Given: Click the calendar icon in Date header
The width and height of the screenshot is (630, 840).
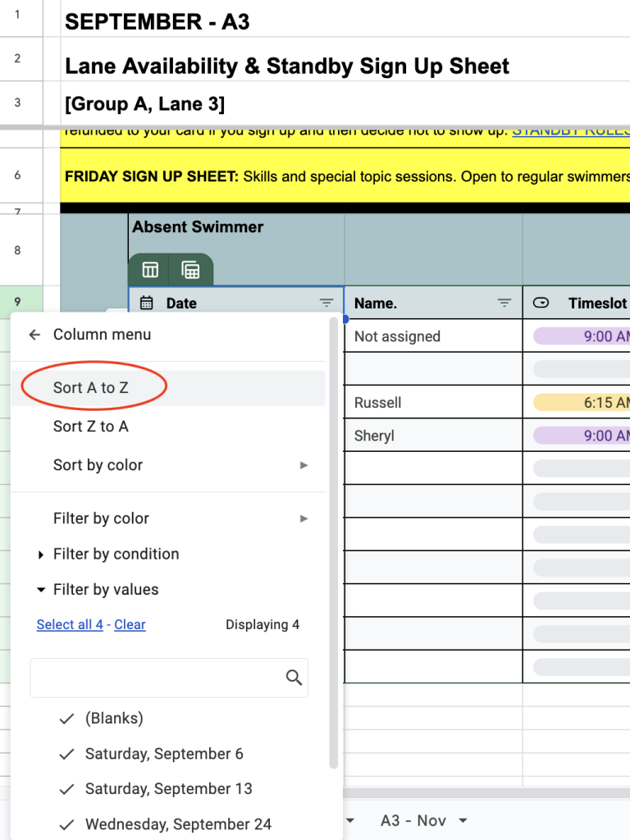Looking at the screenshot, I should point(147,303).
